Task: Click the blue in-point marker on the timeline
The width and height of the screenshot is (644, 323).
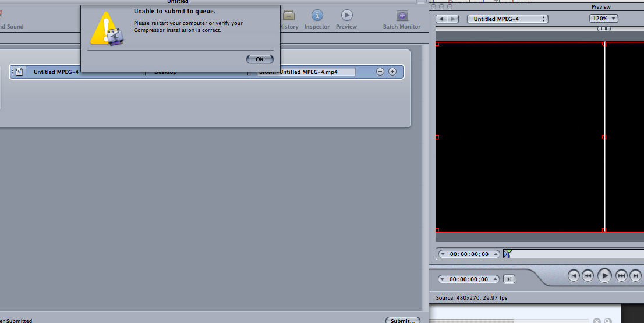Action: pos(505,255)
